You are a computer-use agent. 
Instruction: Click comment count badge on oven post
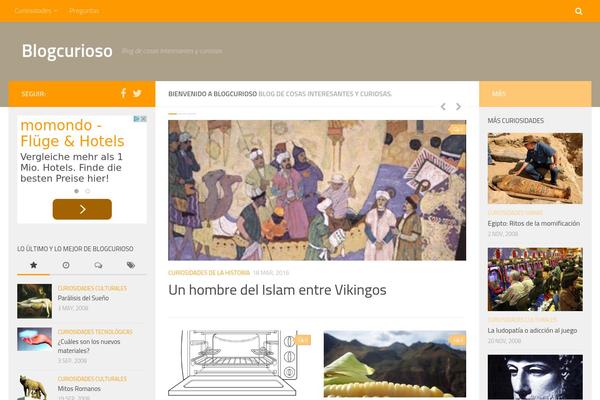coord(303,340)
